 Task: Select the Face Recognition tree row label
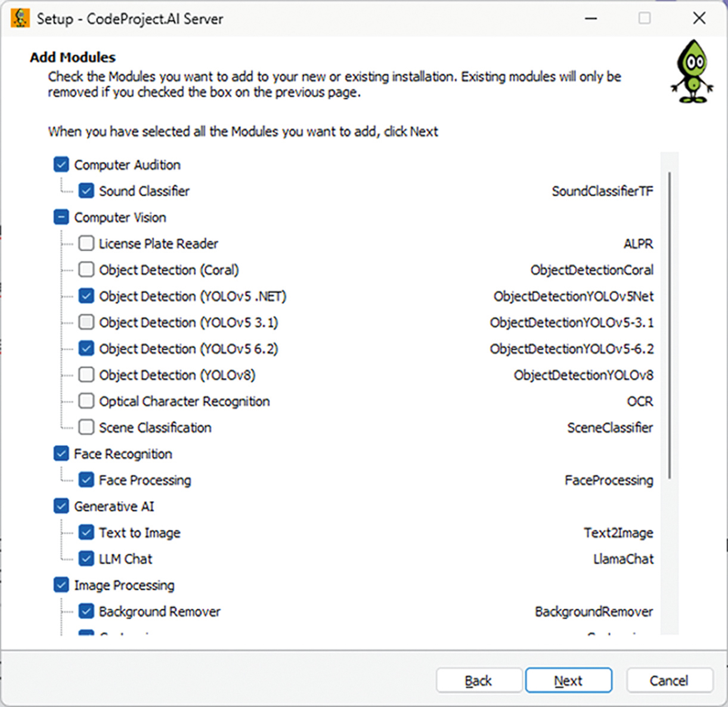[x=123, y=454]
